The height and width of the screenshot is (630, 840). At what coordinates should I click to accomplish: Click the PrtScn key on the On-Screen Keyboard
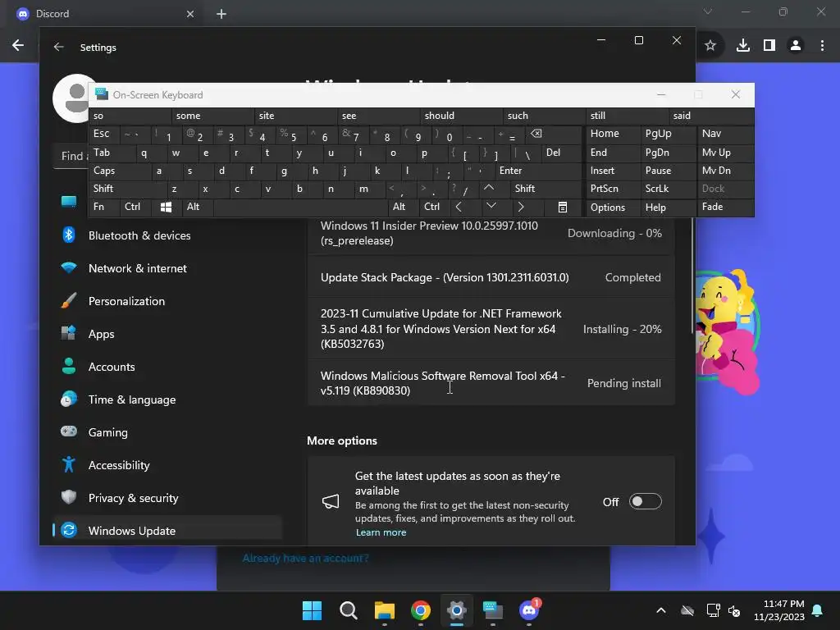click(x=612, y=189)
